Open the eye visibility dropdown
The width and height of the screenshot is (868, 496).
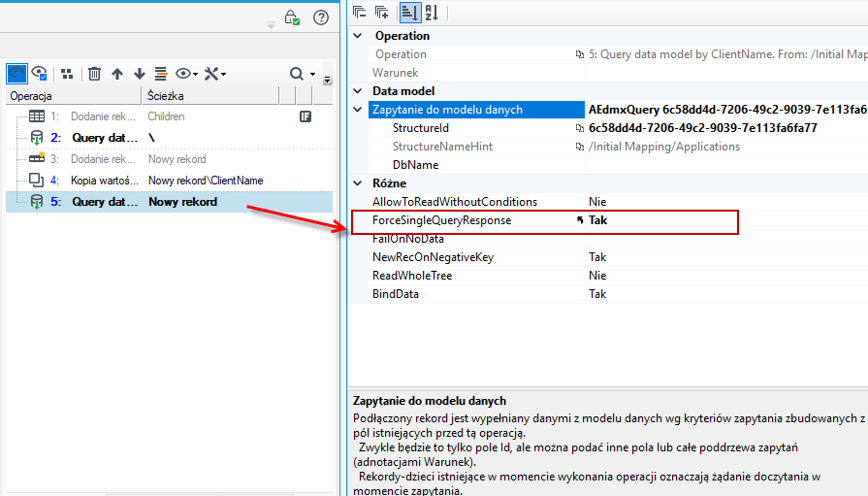pos(186,74)
